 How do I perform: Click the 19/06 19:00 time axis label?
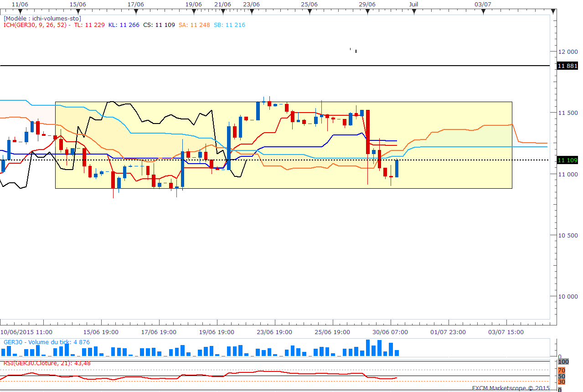tap(217, 332)
